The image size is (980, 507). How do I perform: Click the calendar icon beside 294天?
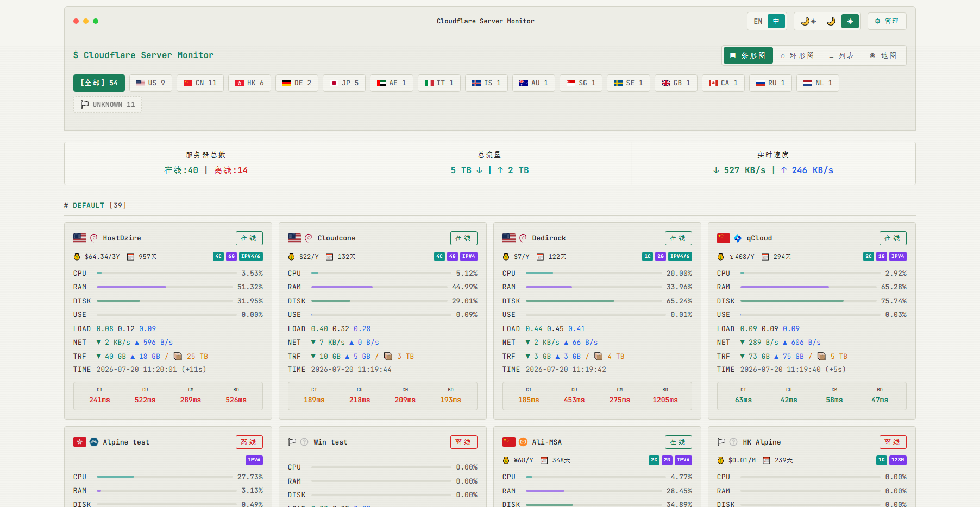[x=765, y=257]
